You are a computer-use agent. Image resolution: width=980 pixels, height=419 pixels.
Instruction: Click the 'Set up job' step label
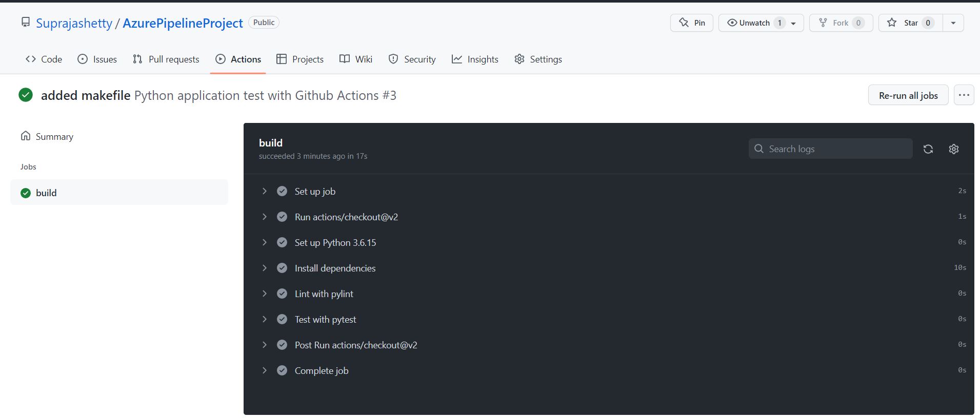(x=315, y=192)
